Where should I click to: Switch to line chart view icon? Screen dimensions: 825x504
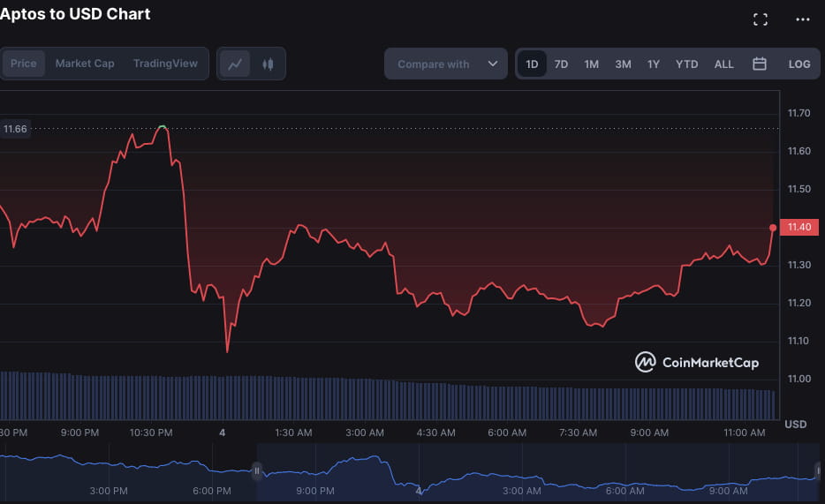click(235, 64)
